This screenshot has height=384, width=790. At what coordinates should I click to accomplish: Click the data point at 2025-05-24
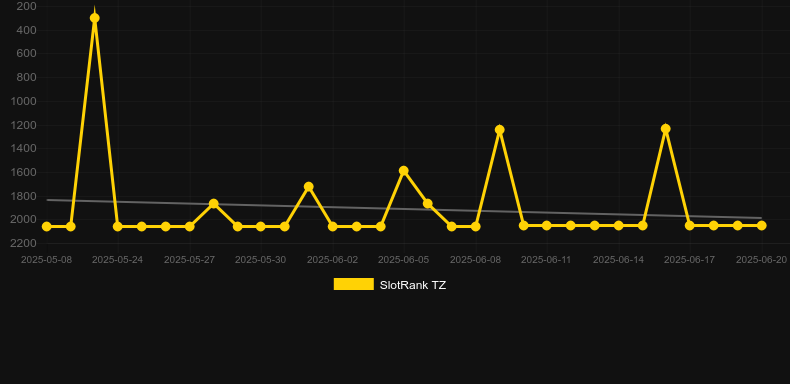pos(118,227)
